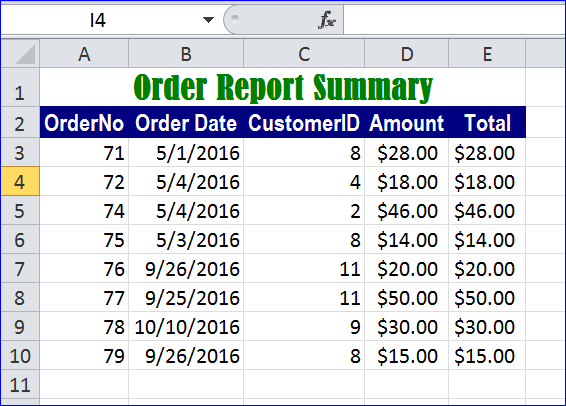Select column B header

tap(186, 54)
